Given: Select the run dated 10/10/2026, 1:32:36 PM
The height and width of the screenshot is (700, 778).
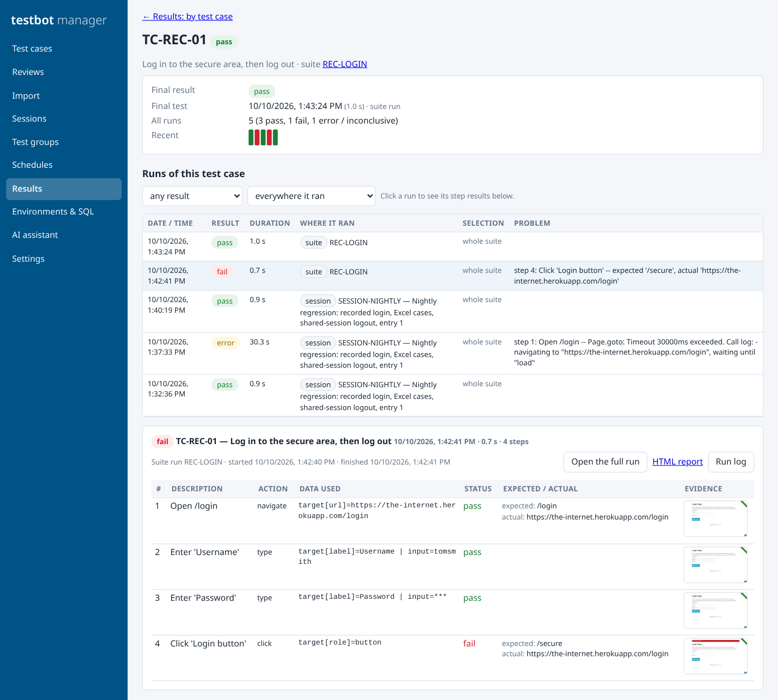Looking at the screenshot, I should (452, 395).
